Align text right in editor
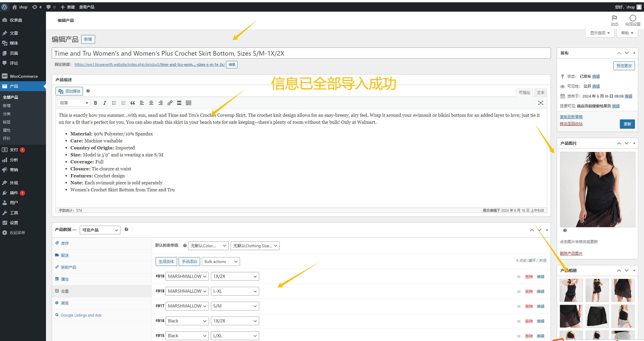 (161, 103)
